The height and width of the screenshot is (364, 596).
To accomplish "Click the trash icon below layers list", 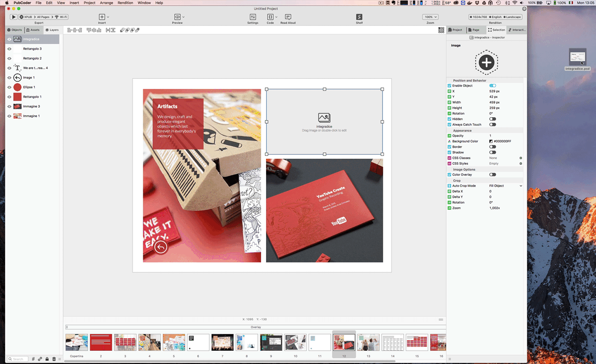I will [x=54, y=359].
